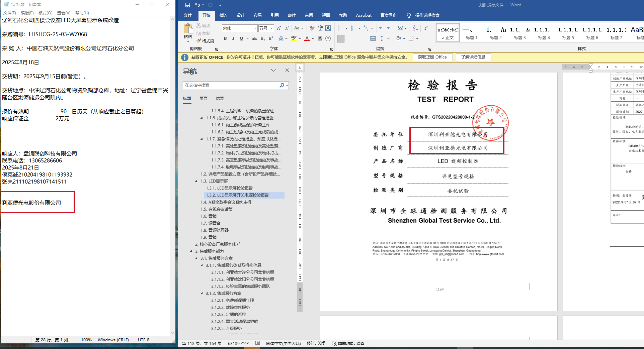Right-align the paragraph

click(357, 38)
